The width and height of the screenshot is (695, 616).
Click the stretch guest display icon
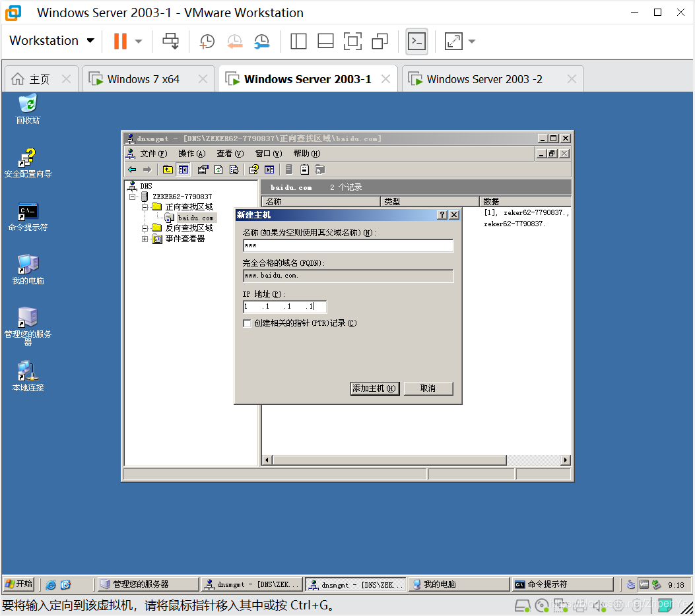coord(453,41)
